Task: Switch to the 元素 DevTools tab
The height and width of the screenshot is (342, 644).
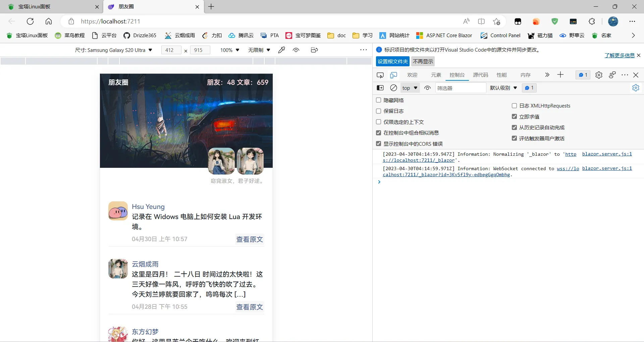Action: 436,75
